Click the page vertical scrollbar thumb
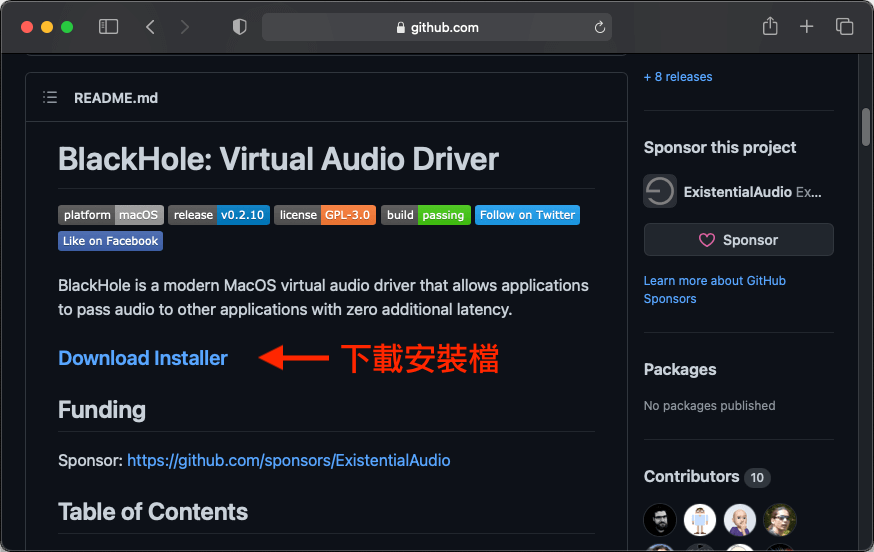874x552 pixels. 866,127
